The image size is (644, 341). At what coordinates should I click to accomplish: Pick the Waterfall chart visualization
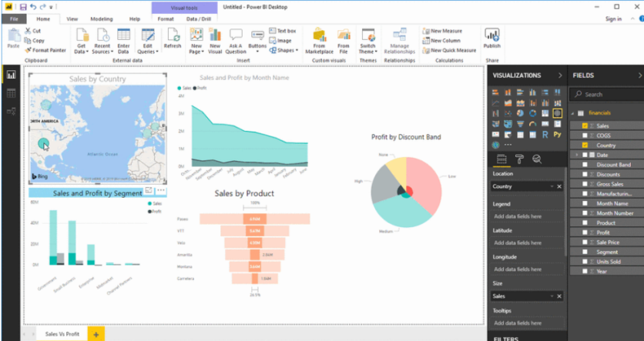[495, 113]
